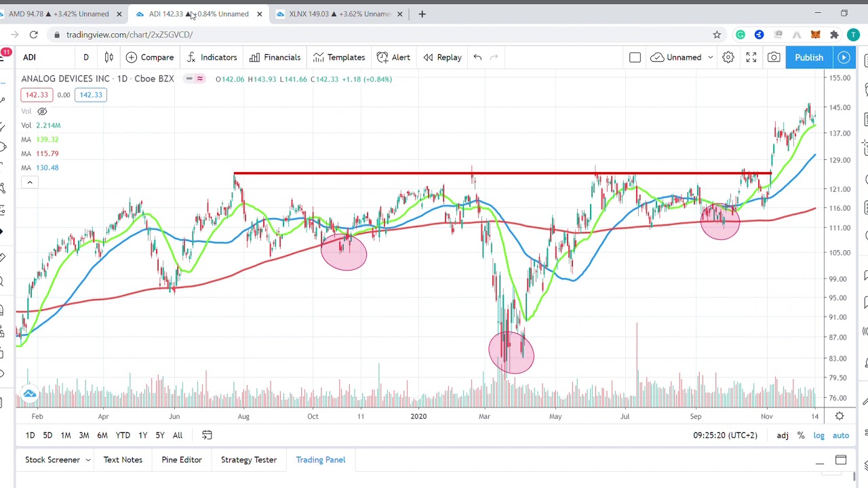Toggle the market status pill next to Cboe BZX

[x=195, y=79]
